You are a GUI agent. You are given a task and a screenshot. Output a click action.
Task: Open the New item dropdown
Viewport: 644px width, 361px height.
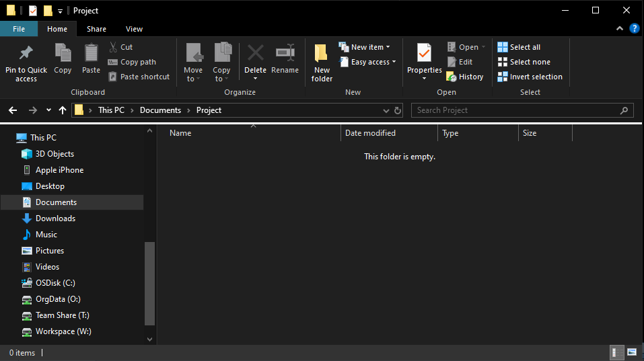(367, 47)
